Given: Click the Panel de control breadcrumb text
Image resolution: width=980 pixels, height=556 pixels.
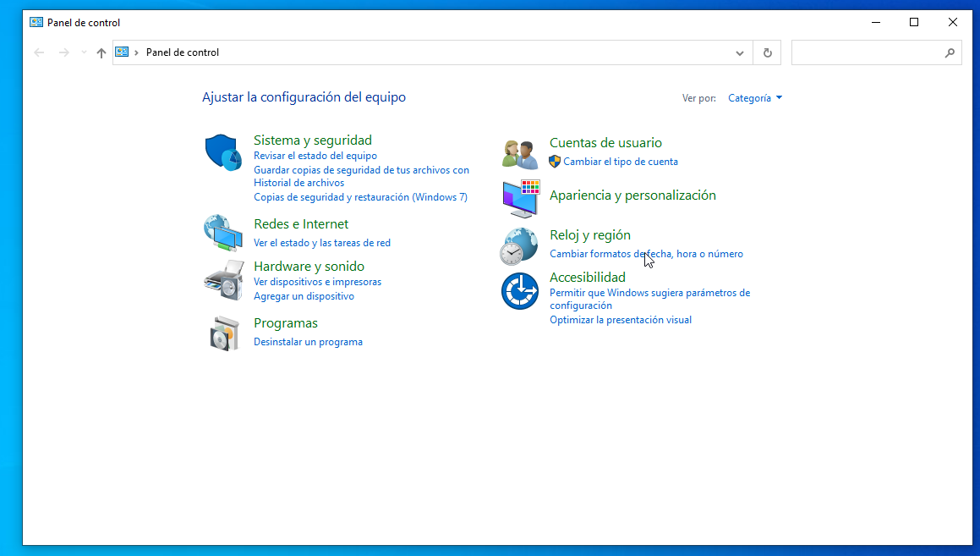Looking at the screenshot, I should coord(183,52).
